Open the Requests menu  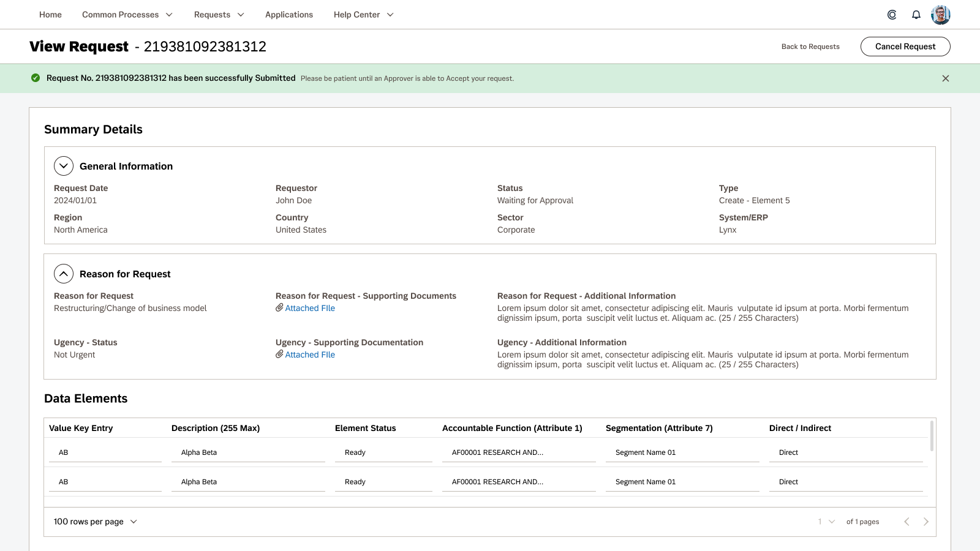pyautogui.click(x=219, y=15)
